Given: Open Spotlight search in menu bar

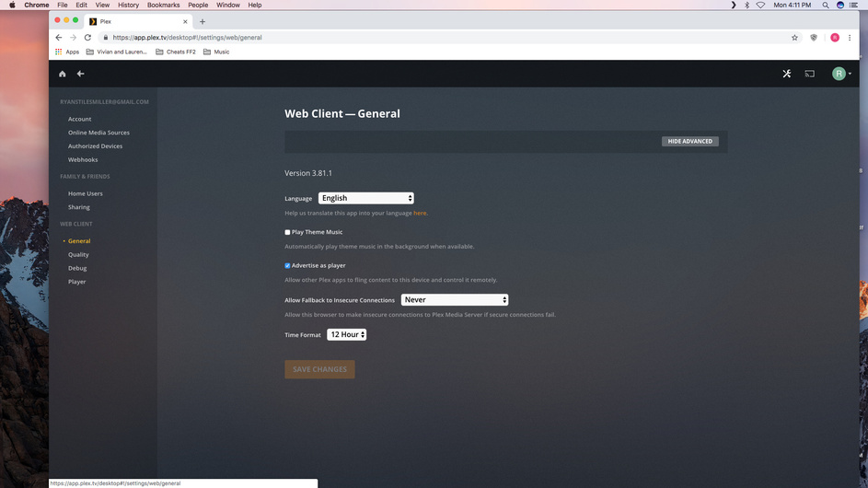Looking at the screenshot, I should click(826, 5).
